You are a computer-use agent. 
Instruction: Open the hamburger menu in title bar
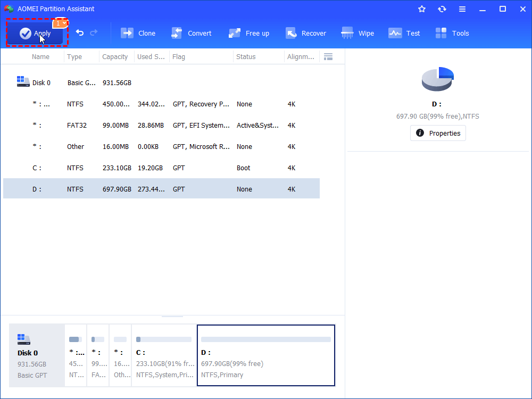tap(462, 9)
